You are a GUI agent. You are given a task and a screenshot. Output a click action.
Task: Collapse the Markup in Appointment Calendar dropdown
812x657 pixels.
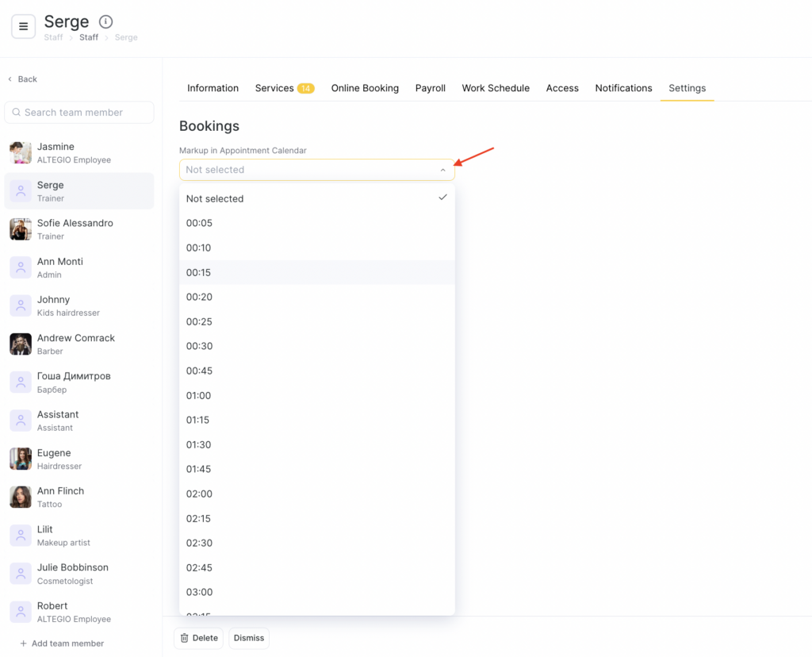442,170
